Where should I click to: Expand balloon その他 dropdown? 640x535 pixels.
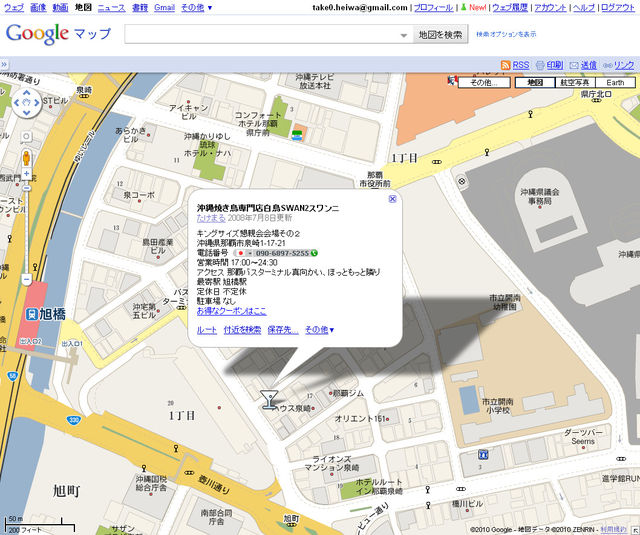click(x=319, y=330)
